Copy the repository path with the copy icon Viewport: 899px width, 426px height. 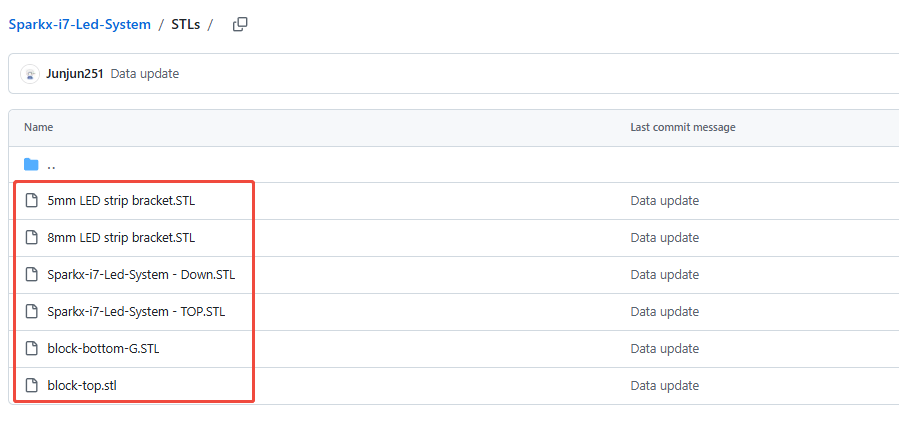[240, 25]
